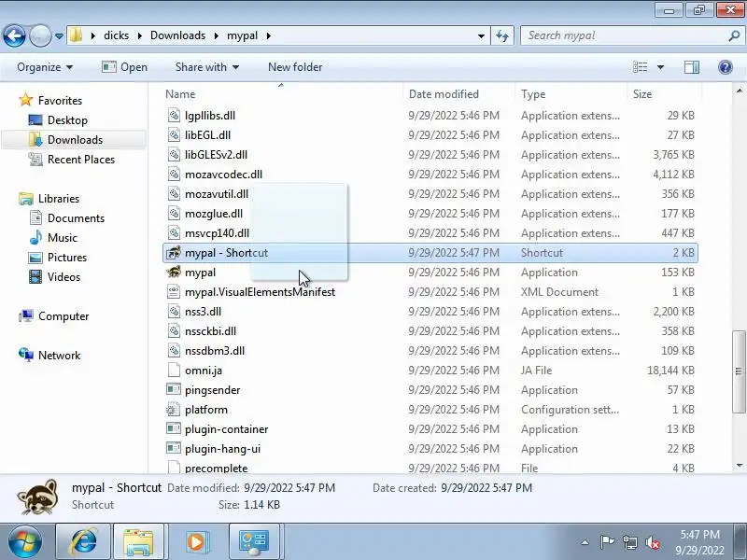Select msvcp140.dll file
This screenshot has height=560, width=747.
217,232
